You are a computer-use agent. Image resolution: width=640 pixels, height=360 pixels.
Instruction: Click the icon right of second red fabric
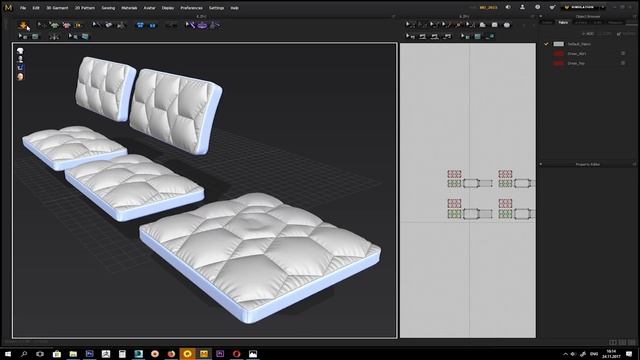[623, 63]
